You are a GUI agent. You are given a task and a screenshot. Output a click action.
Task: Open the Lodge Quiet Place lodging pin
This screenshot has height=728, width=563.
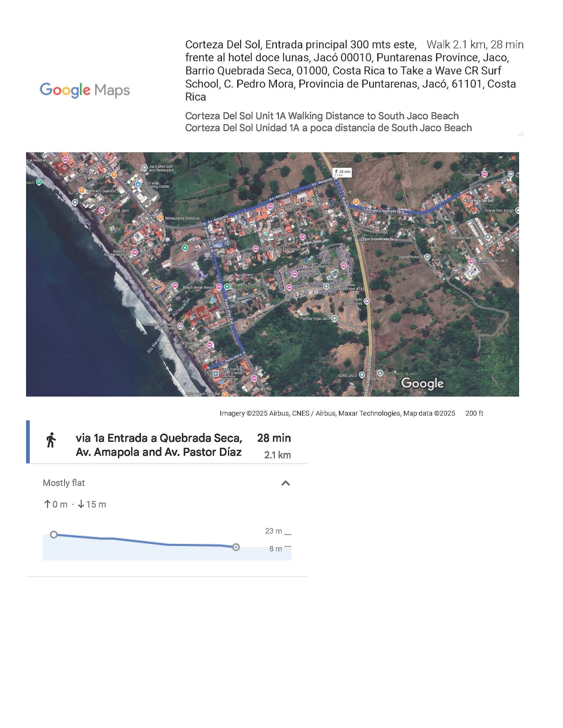302,237
